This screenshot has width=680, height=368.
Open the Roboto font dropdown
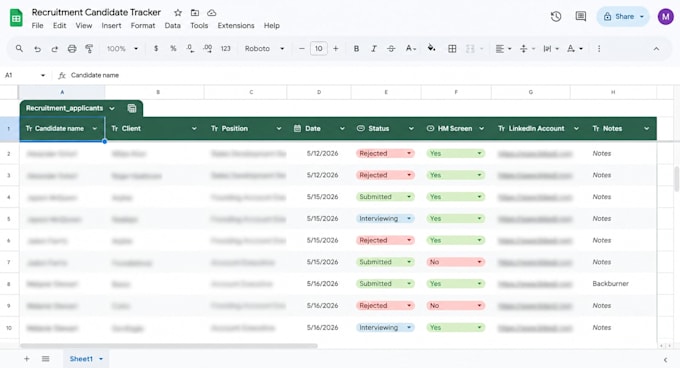click(265, 49)
